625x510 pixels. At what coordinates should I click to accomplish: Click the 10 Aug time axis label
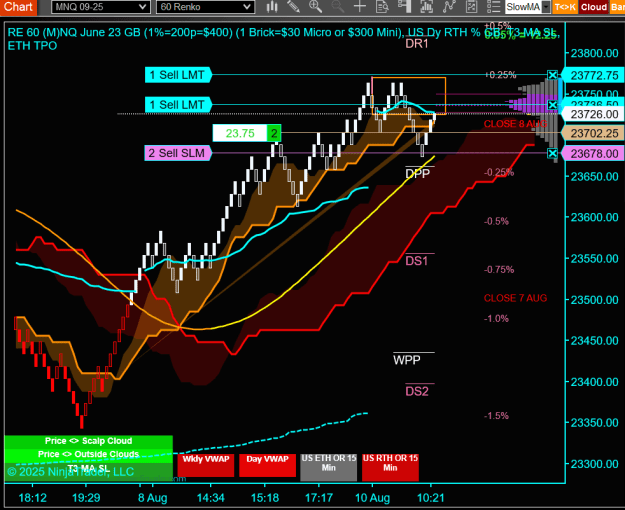click(372, 498)
